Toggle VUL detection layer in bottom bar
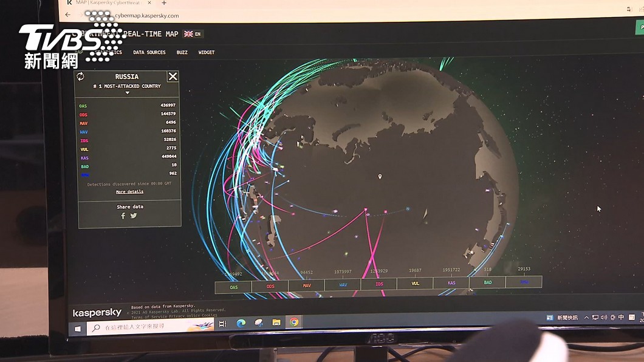Viewport: 644px width, 362px height. point(415,283)
